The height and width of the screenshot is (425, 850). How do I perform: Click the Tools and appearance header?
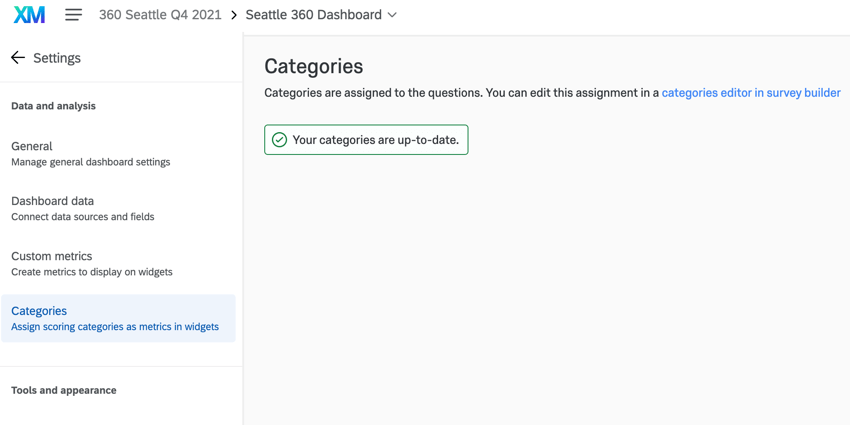coord(63,390)
